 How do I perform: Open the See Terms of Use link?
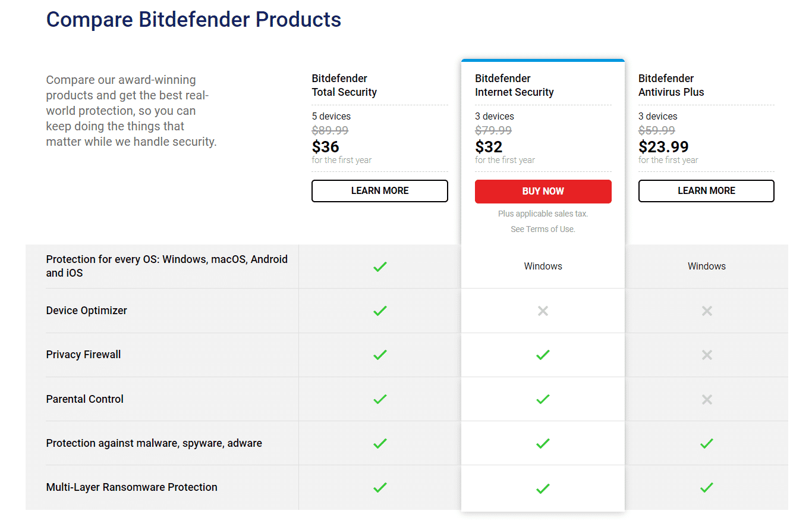(543, 229)
